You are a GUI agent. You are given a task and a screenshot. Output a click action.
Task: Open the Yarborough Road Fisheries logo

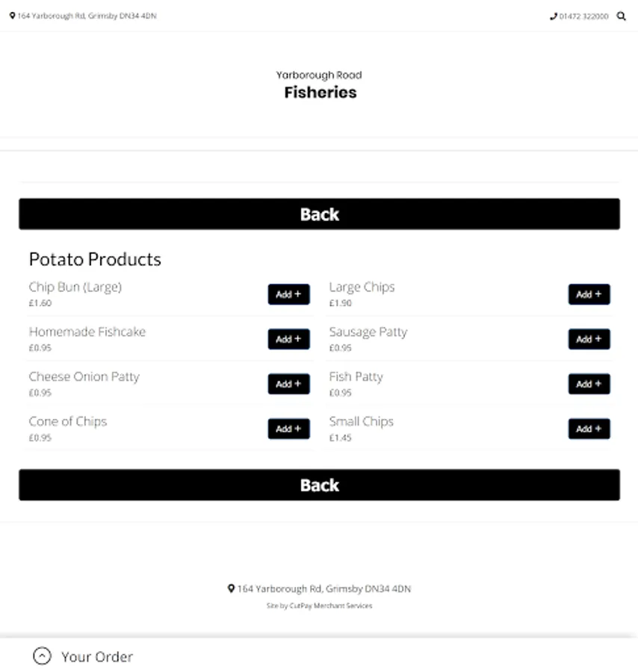[x=320, y=84]
